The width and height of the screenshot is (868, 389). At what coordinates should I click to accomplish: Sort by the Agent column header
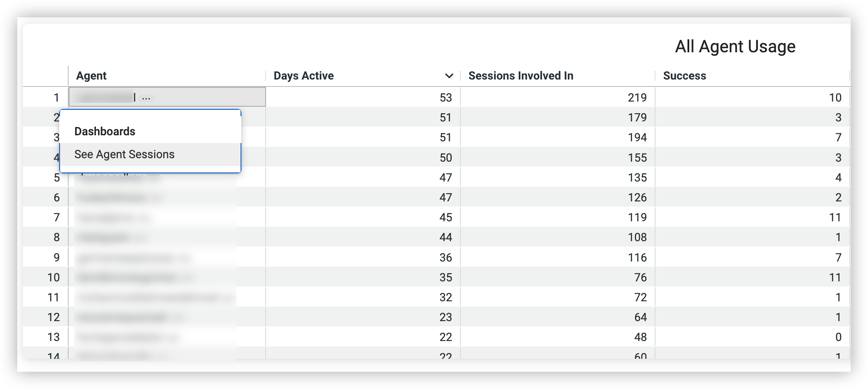click(92, 76)
